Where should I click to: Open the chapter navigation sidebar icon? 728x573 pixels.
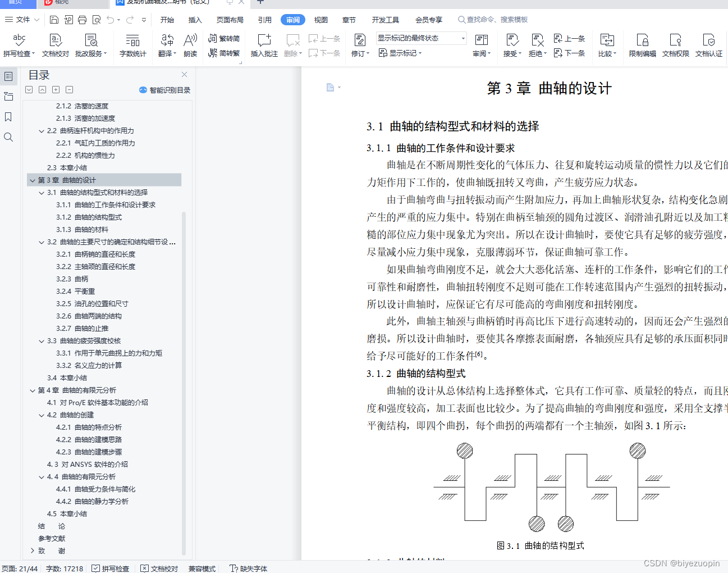8,97
